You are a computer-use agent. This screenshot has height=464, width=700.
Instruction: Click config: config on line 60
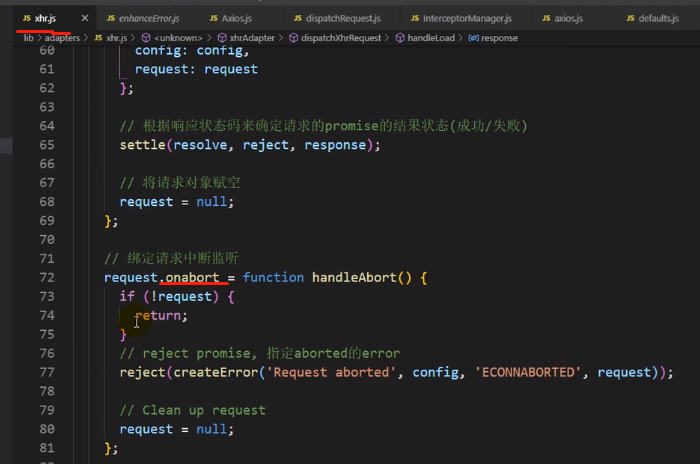(x=192, y=51)
